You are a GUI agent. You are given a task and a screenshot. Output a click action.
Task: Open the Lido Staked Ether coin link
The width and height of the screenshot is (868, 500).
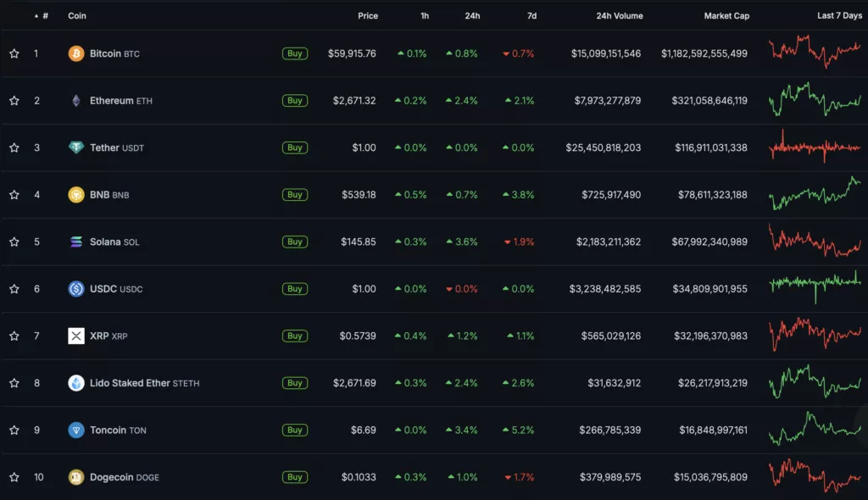(x=130, y=383)
